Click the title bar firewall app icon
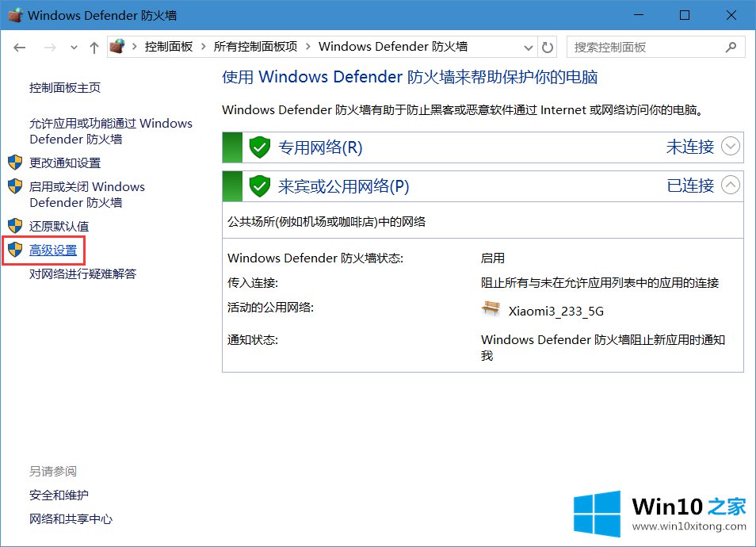This screenshot has width=756, height=547. (15, 15)
